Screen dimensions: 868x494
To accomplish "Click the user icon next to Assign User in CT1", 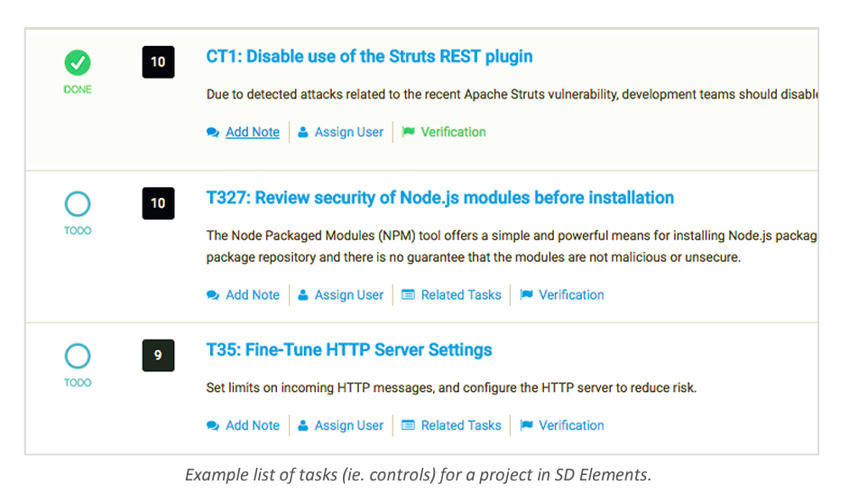I will pos(303,133).
